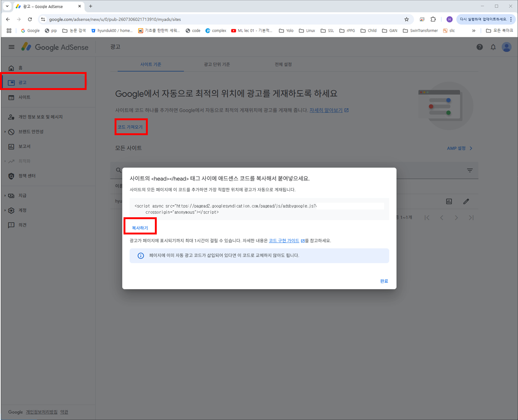Screen dimensions: 518x420
Task: Click the edit pencil icon for site
Action: tap(466, 202)
